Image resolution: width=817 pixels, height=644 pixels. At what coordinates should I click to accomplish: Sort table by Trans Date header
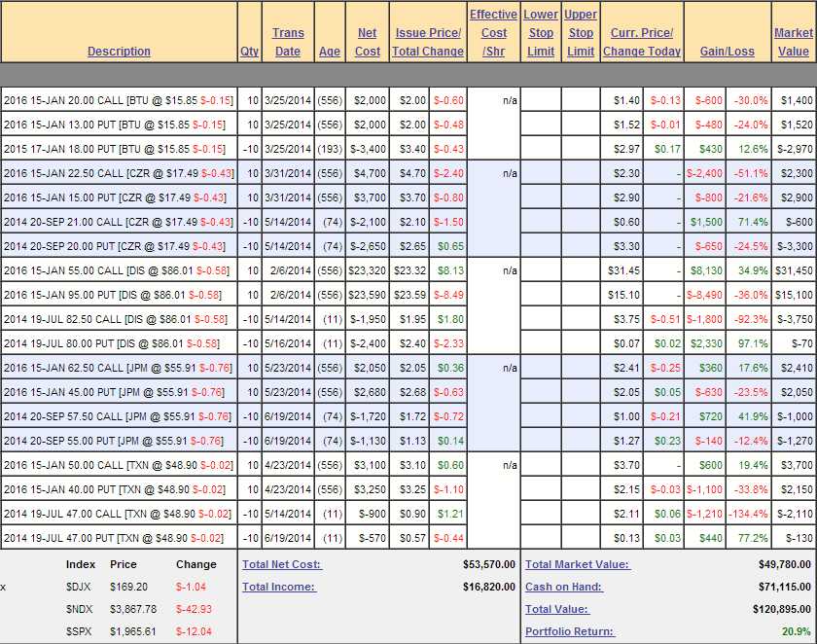288,42
